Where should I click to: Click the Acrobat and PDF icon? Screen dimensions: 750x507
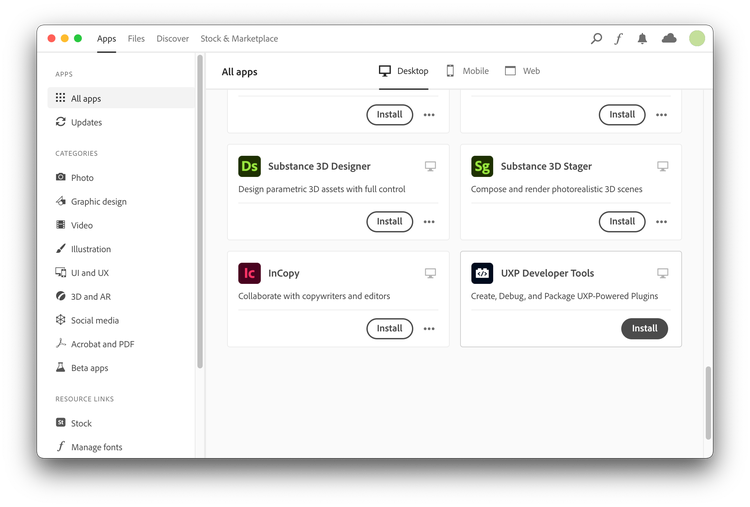tap(60, 343)
